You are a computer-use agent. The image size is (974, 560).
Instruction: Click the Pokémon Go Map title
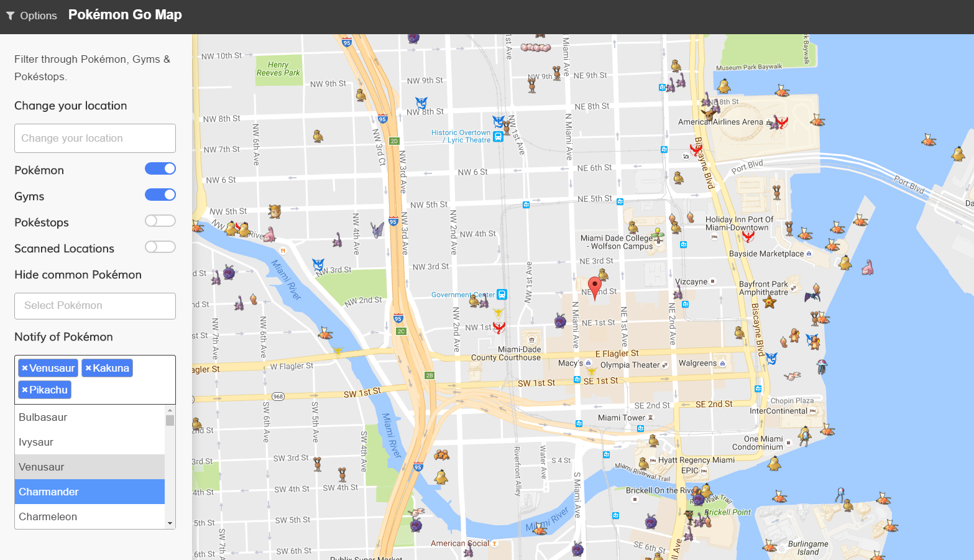[124, 14]
